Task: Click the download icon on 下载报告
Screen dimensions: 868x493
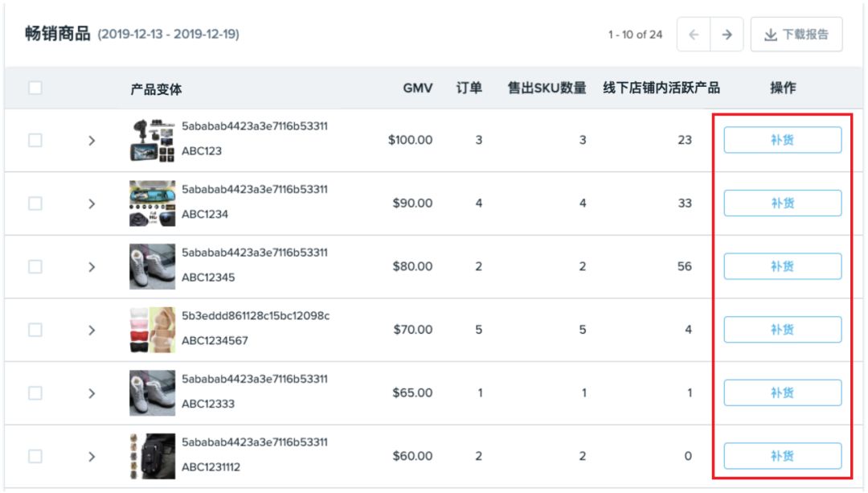Action: [770, 34]
